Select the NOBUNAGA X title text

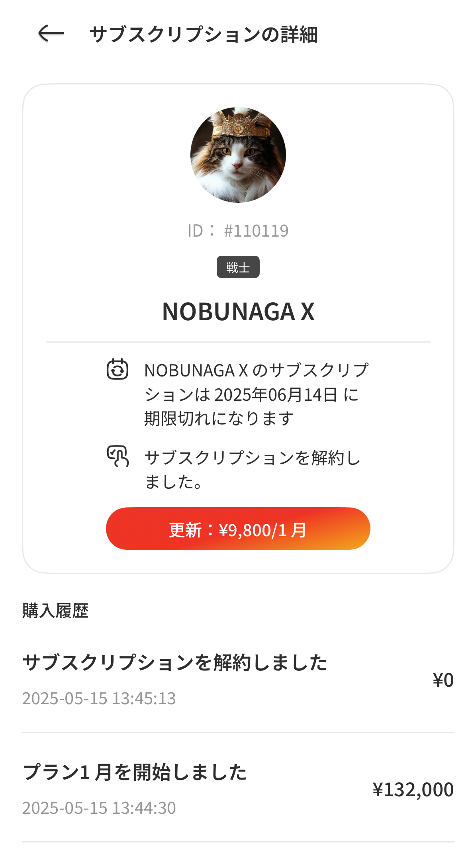click(238, 312)
